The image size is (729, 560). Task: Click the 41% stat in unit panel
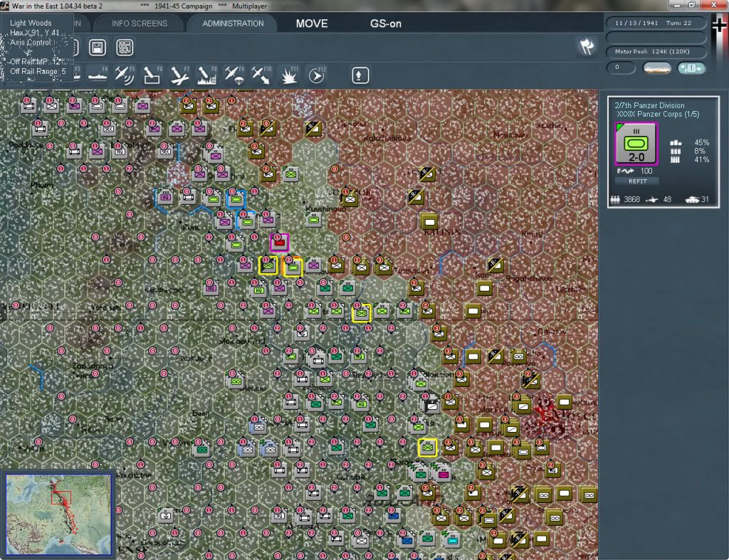[x=701, y=160]
